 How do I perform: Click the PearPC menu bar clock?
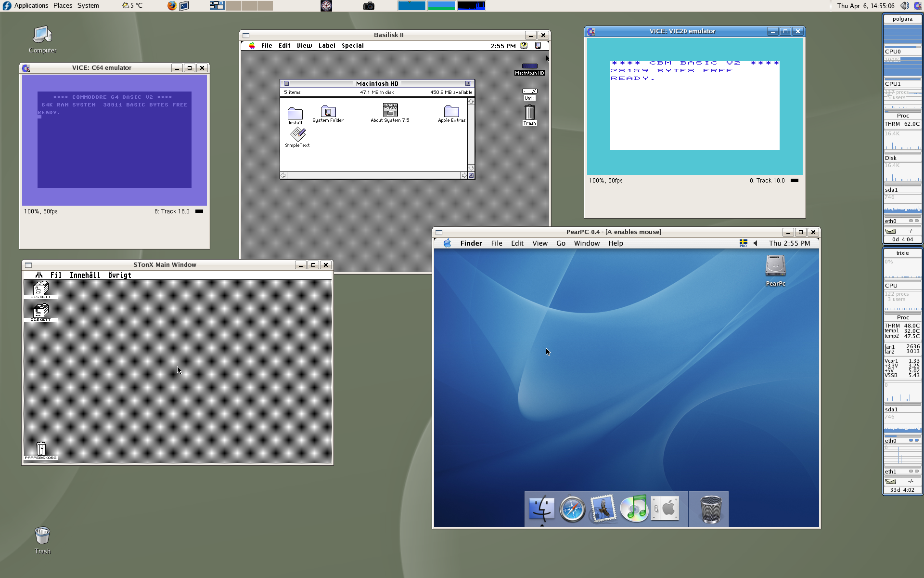789,243
